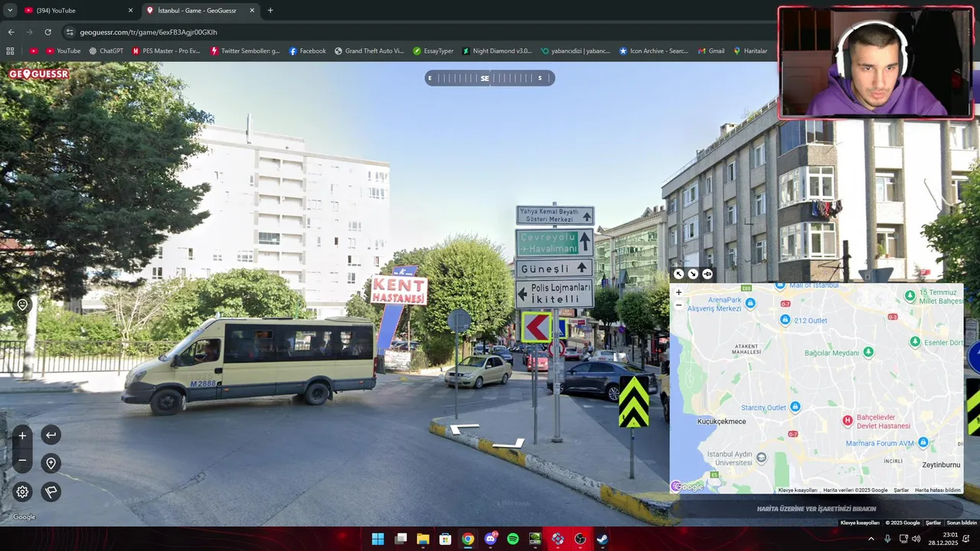Zoom in on the guess map

[678, 292]
